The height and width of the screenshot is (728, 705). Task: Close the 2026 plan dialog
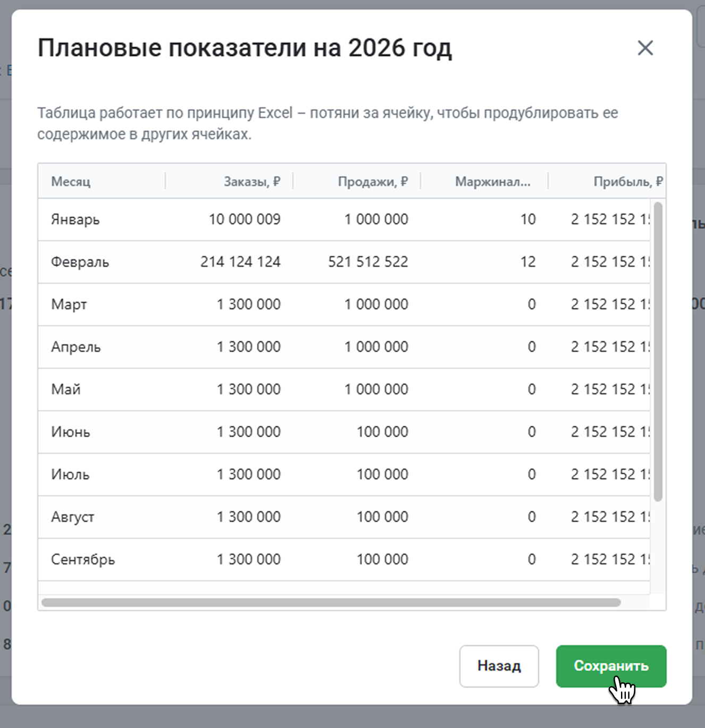645,48
